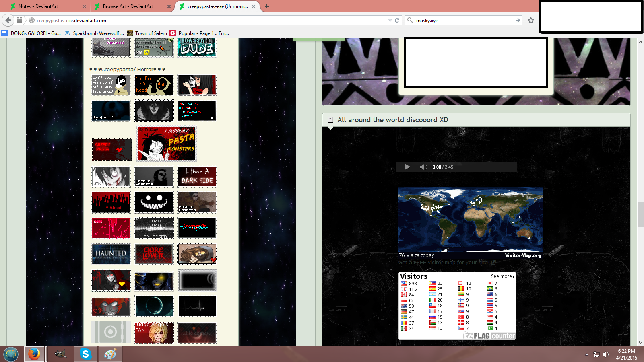Open Paint from the taskbar
The height and width of the screenshot is (362, 644).
pyautogui.click(x=110, y=354)
